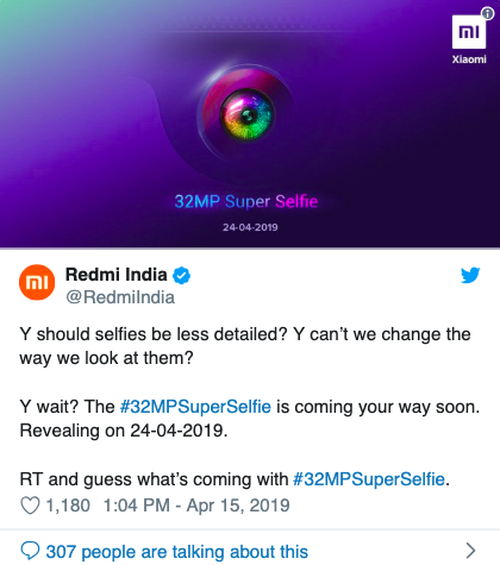The width and height of the screenshot is (500, 565).
Task: Click the heart like icon
Action: click(30, 505)
